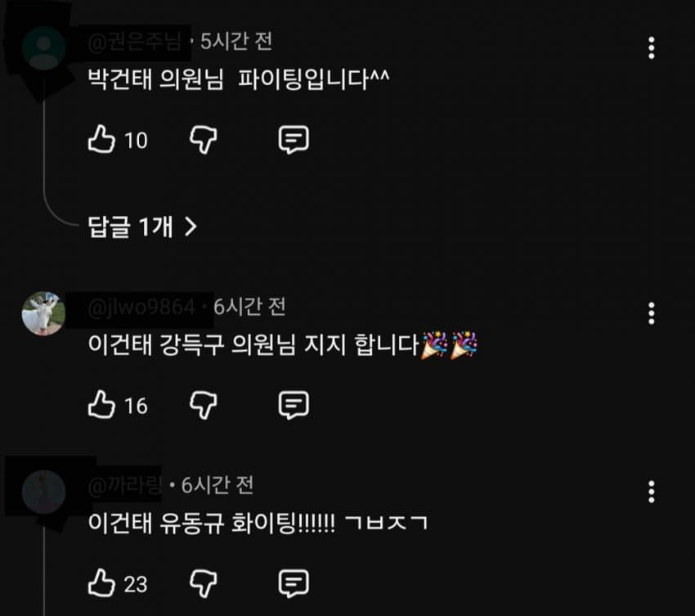Viewport: 695px width, 616px height.
Task: Open more options for the 유동규 화이팅 comment
Action: pyautogui.click(x=651, y=492)
